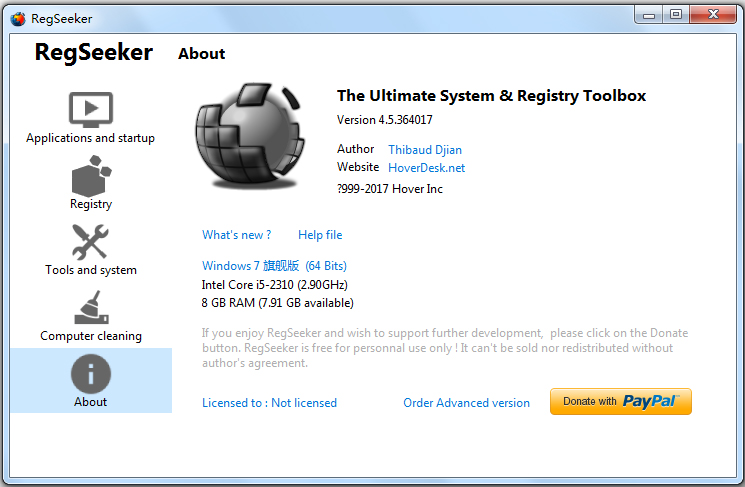Screen dimensions: 745x487
Task: Select the Computer cleaning text label
Action: [91, 336]
